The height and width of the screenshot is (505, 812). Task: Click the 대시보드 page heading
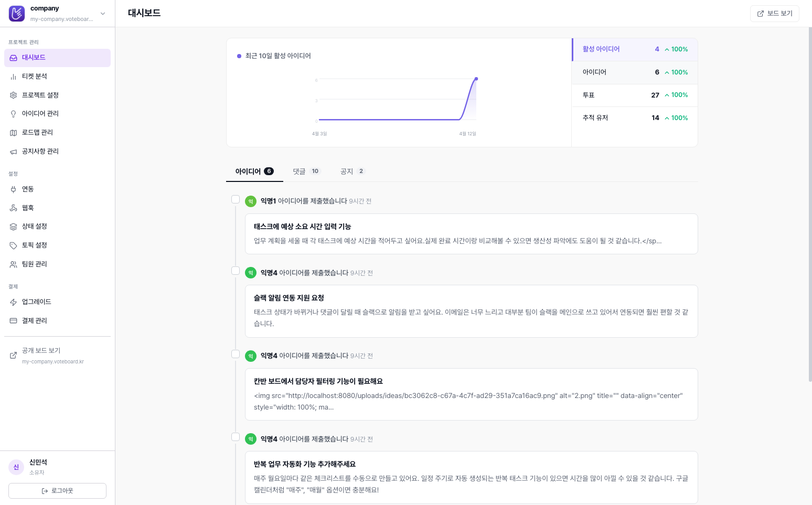point(144,13)
